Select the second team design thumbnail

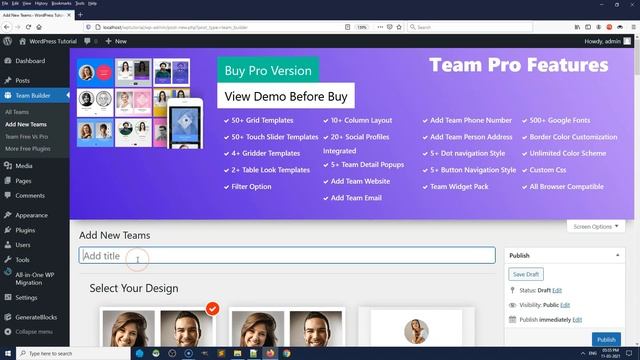(287, 327)
